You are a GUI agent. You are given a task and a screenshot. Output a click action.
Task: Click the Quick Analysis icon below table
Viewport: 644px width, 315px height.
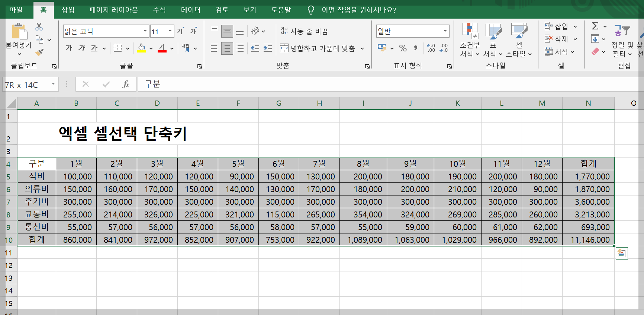tap(622, 254)
